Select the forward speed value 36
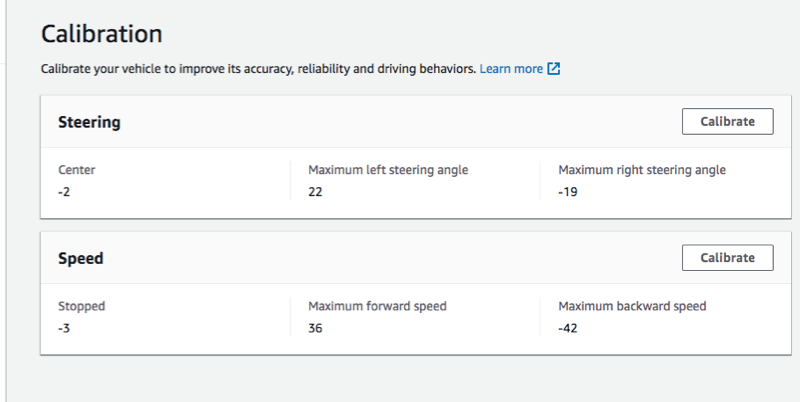The width and height of the screenshot is (800, 402). click(x=316, y=327)
